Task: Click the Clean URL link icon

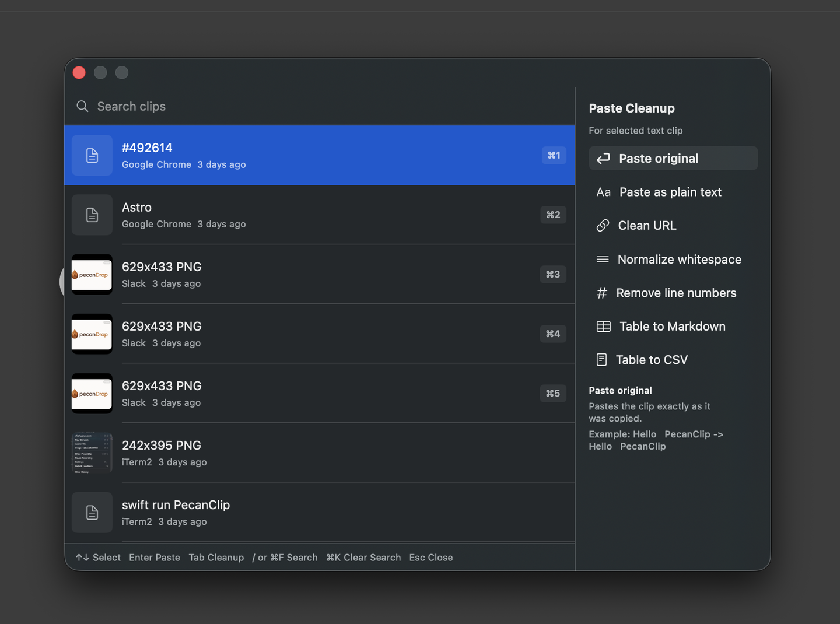Action: pyautogui.click(x=603, y=225)
